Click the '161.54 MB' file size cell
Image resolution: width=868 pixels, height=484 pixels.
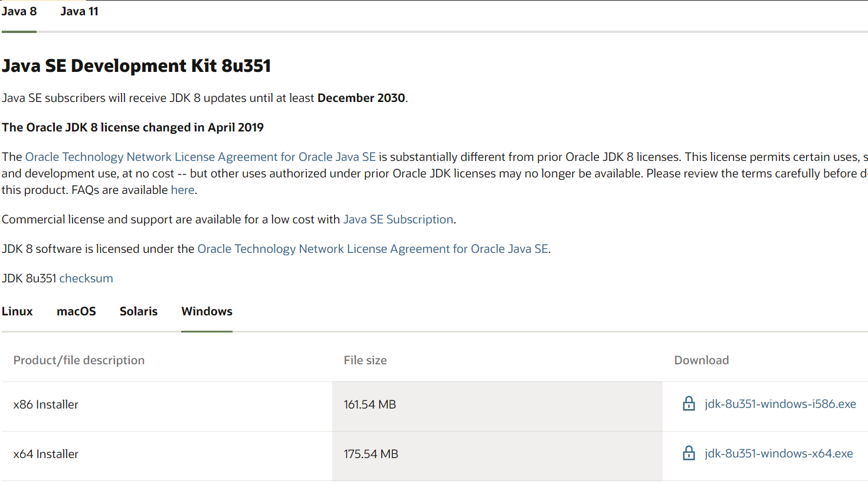click(x=497, y=406)
